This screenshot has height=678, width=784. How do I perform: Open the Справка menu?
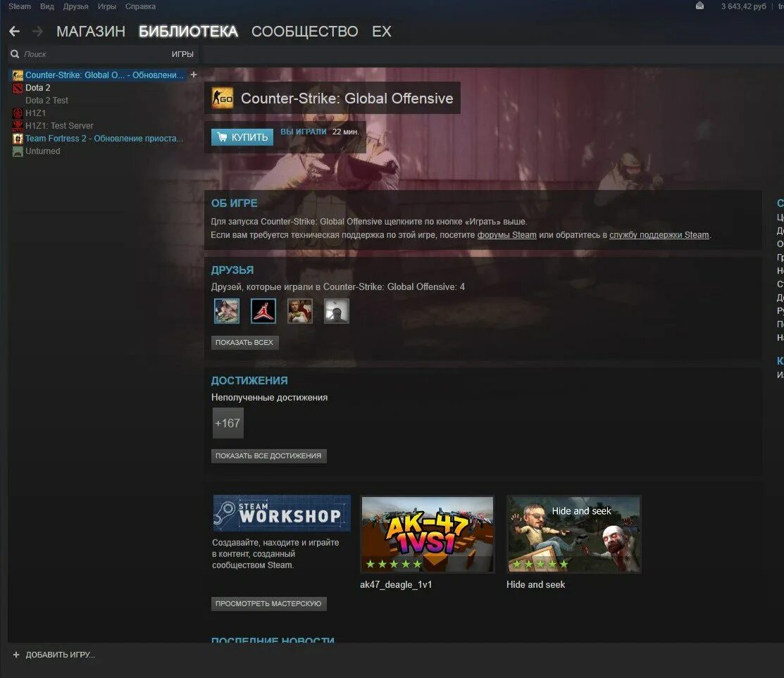[x=140, y=6]
